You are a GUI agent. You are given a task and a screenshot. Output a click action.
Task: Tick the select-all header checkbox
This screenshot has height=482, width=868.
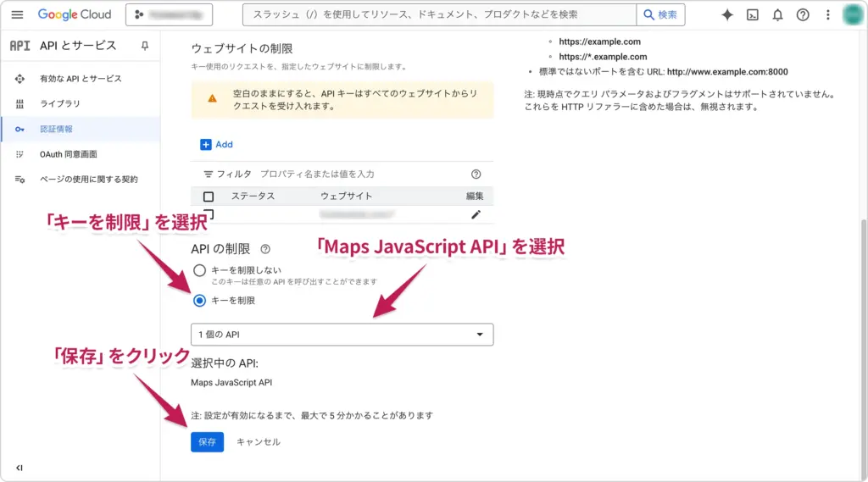[x=209, y=197]
